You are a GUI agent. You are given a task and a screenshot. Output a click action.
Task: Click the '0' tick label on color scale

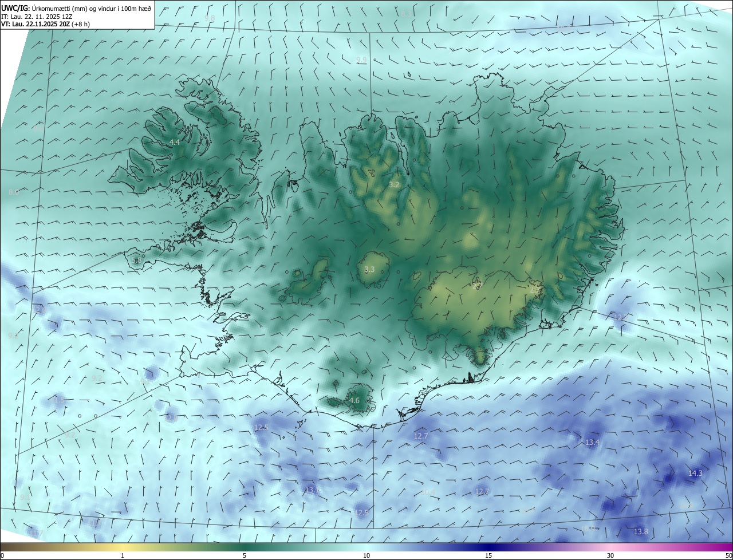point(2,555)
